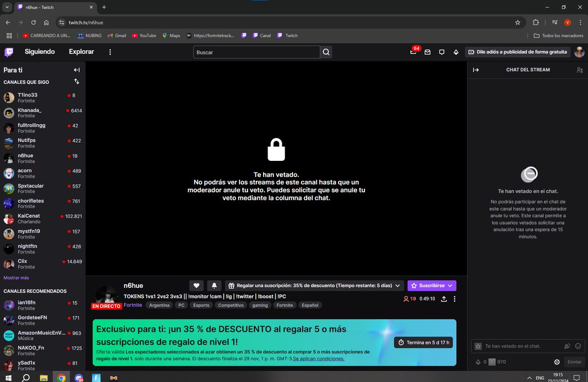Reload the page in Chrome
588x382 pixels.
33,23
